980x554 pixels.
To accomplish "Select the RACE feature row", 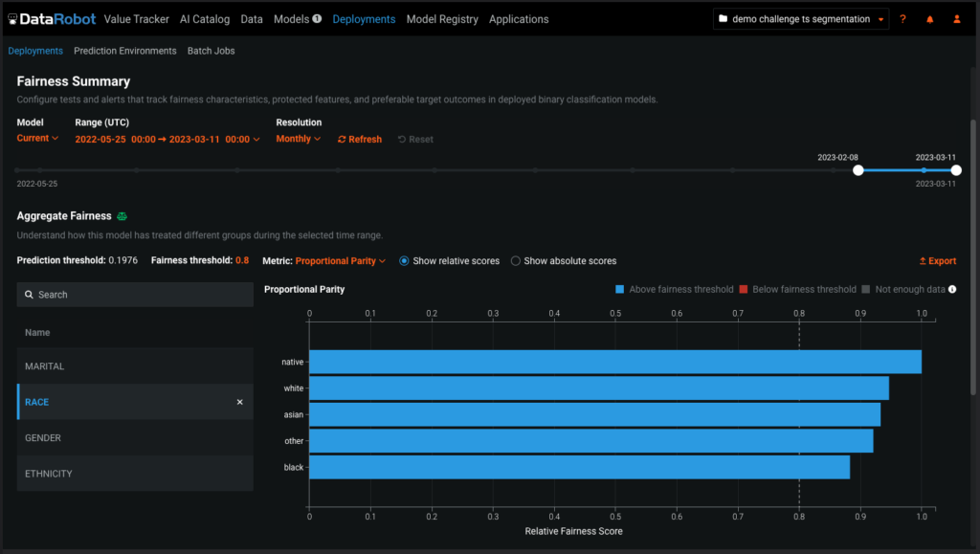I will tap(135, 402).
